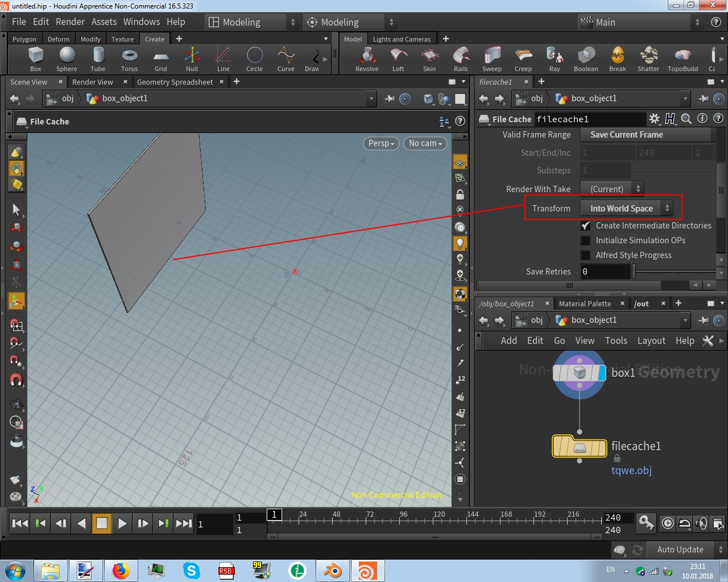Screen dimensions: 728x582
Task: Open the Main take dropdown
Action: pos(641,22)
